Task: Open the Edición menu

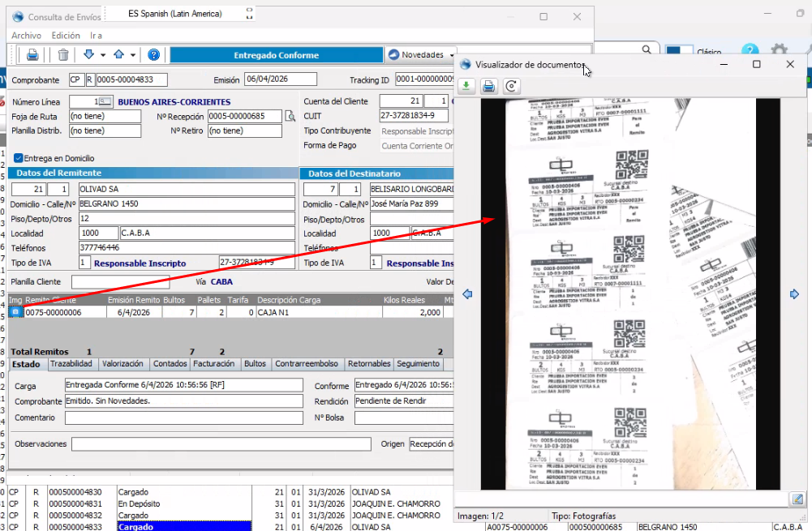Action: tap(66, 35)
